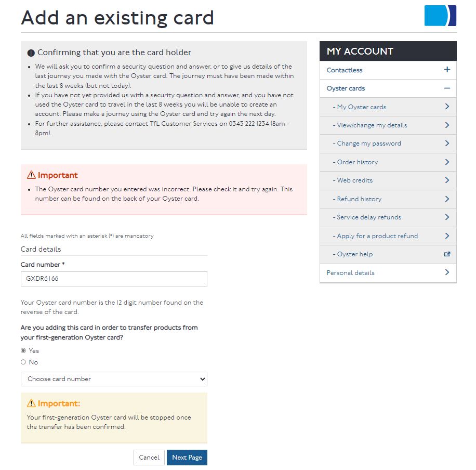Click the external link icon beside Oyster help
Screen dimensions: 476x470
click(x=447, y=254)
